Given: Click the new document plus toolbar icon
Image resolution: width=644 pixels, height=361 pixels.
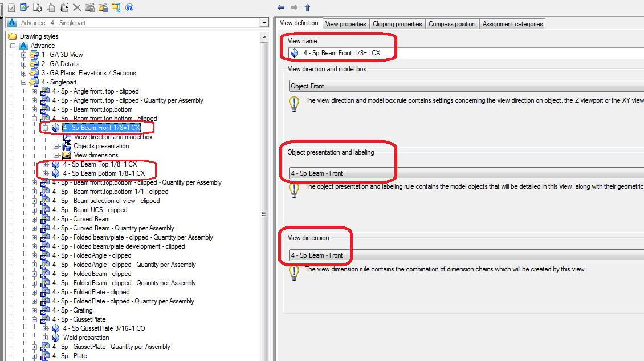Looking at the screenshot, I should [38, 7].
